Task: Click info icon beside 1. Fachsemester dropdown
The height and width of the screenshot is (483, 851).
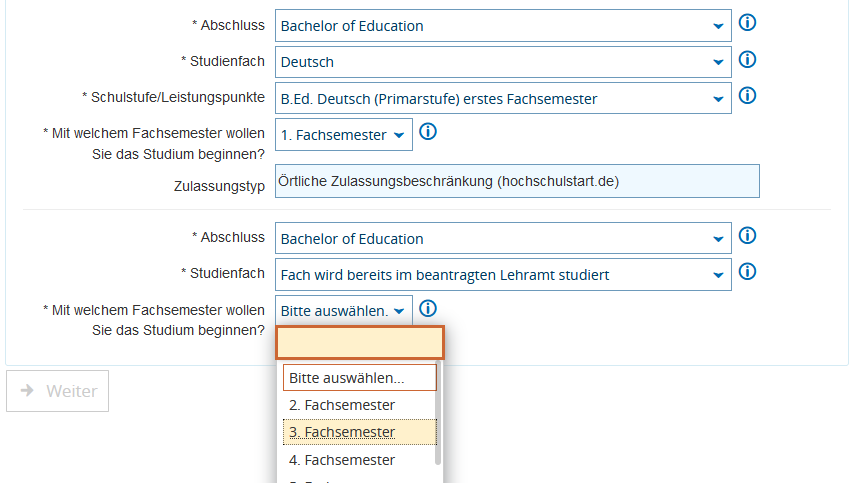Action: [x=428, y=132]
